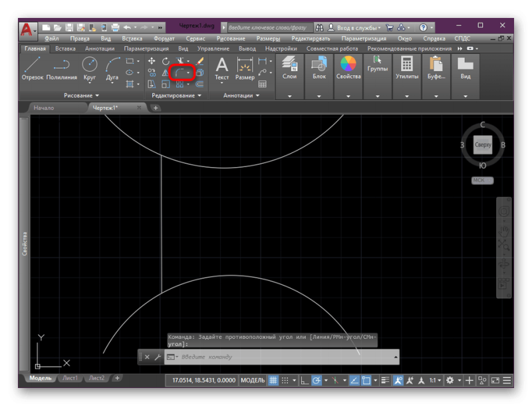The height and width of the screenshot is (406, 532).
Task: Toggle the drawing grid display in status bar
Action: point(273,381)
